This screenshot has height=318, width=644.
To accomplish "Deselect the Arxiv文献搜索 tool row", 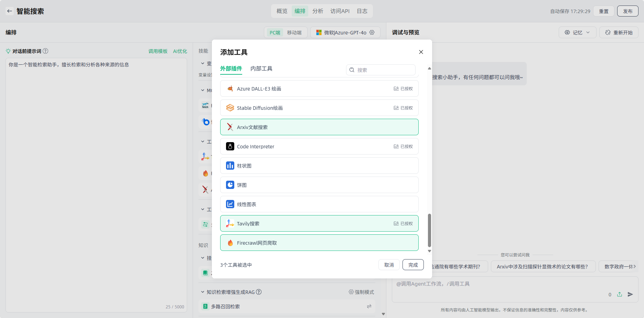I will tap(319, 127).
